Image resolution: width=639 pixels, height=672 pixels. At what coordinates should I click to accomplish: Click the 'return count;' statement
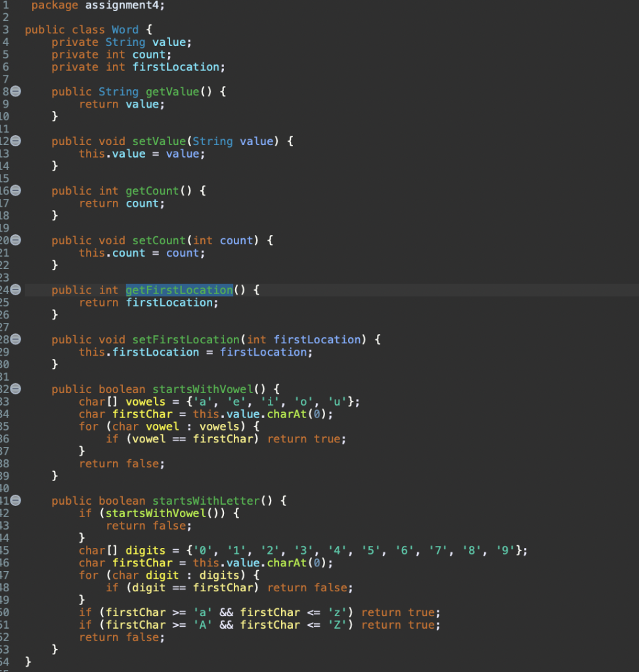coord(121,203)
